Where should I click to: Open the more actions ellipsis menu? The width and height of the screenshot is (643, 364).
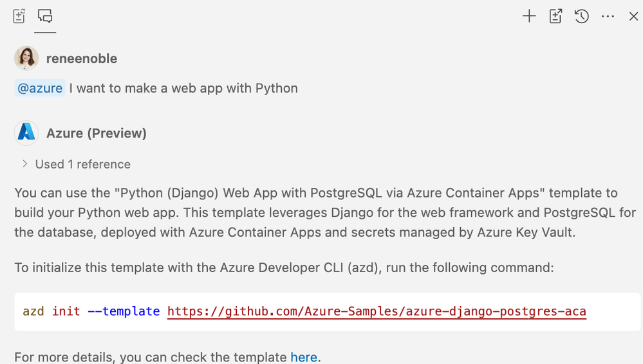pyautogui.click(x=608, y=17)
